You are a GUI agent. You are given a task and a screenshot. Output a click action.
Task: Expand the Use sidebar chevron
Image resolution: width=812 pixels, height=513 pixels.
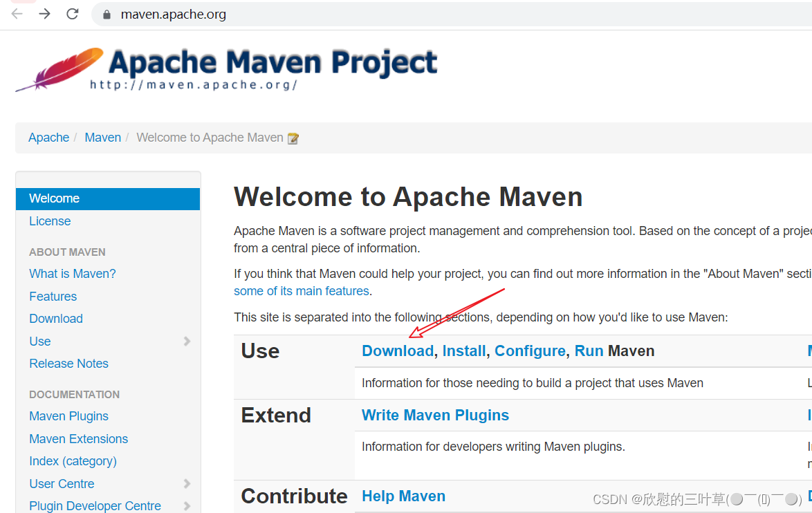[187, 341]
